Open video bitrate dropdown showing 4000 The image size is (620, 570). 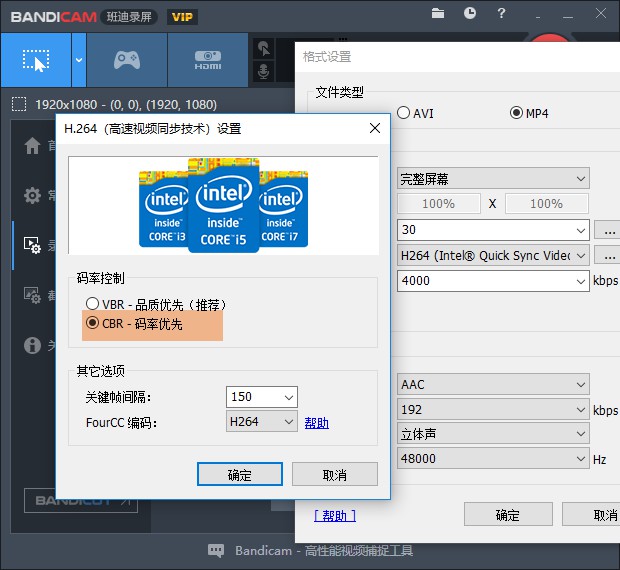tap(493, 281)
